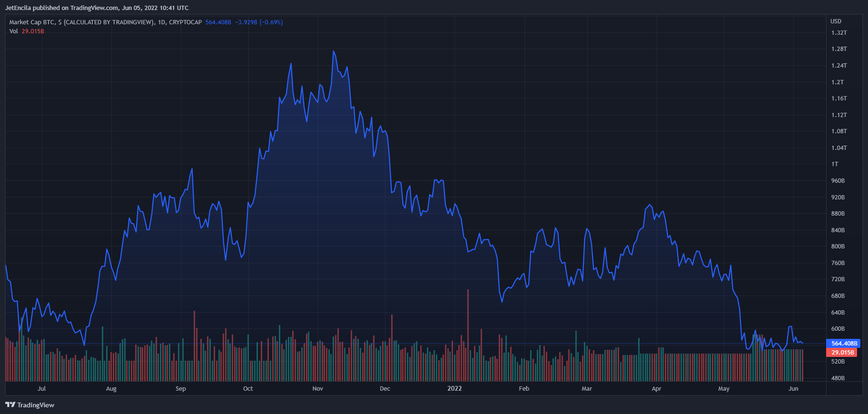Click the November peak of the price line

coord(333,51)
